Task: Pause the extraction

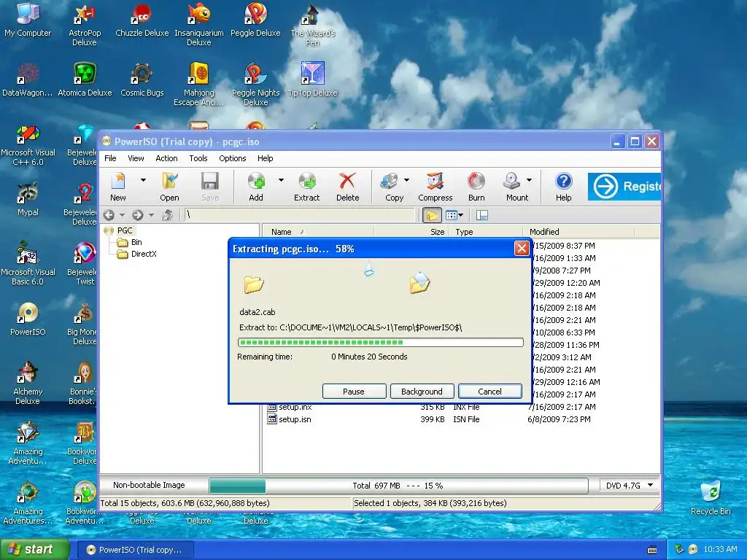Action: 354,392
